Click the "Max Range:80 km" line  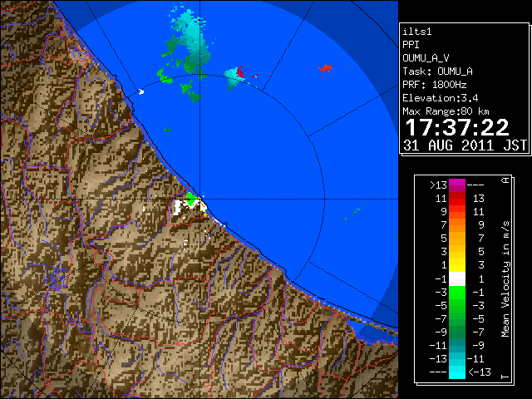coord(446,111)
